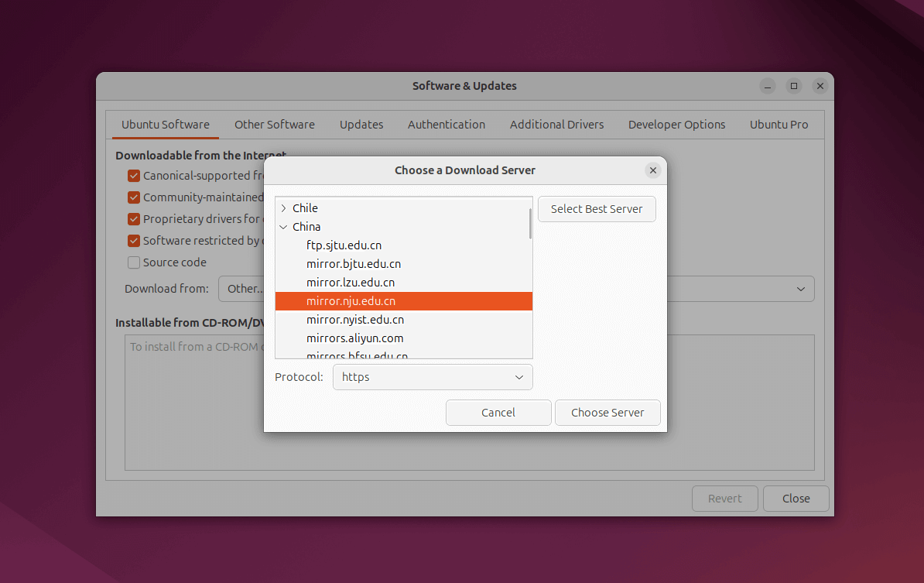Uncheck Software restricted by copyright checkbox
This screenshot has width=924, height=583.
(134, 241)
